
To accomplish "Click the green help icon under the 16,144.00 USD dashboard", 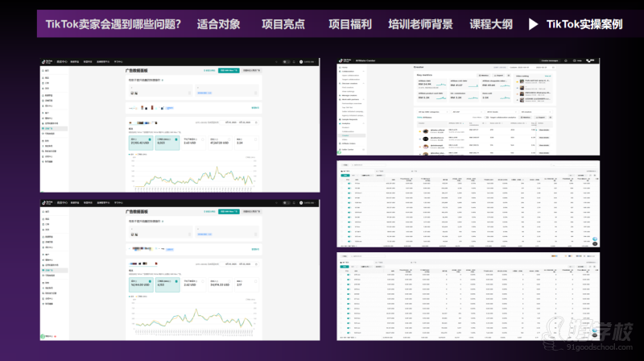I will coord(43,336).
